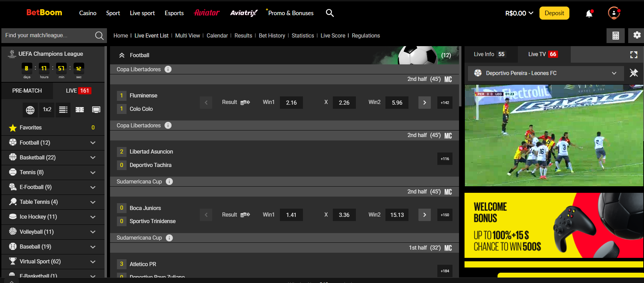Image resolution: width=644 pixels, height=283 pixels.
Task: Select the list view mode icon
Action: [63, 110]
